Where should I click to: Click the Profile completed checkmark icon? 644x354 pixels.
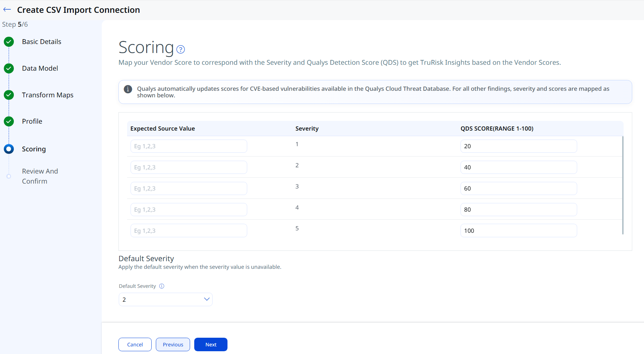click(9, 122)
